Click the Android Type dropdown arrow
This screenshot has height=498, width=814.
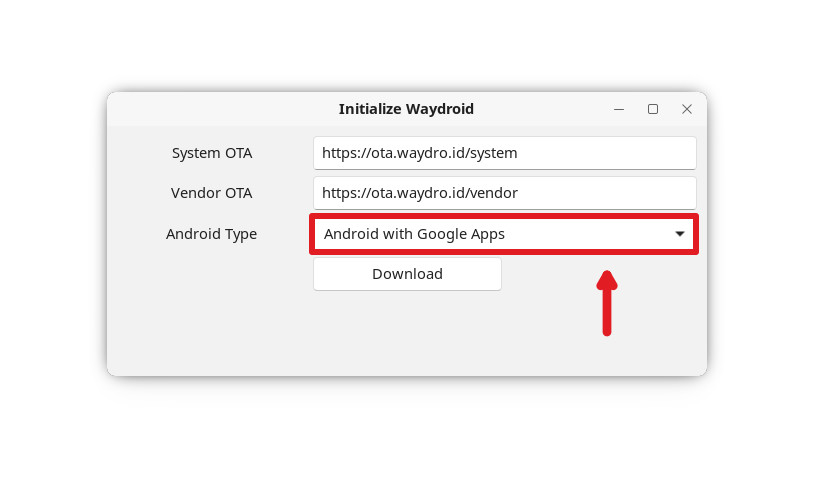tap(680, 234)
